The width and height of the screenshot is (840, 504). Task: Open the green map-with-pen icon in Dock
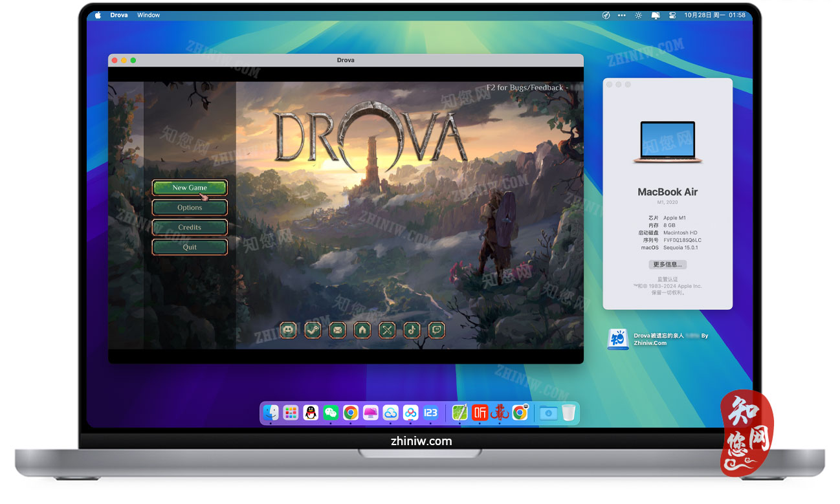(459, 413)
